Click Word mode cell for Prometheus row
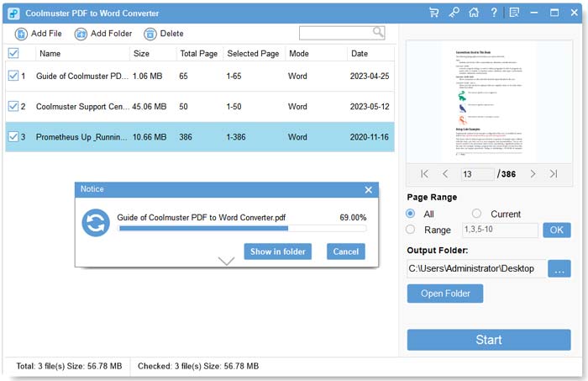Viewport: 588px width, 381px height. pos(297,137)
